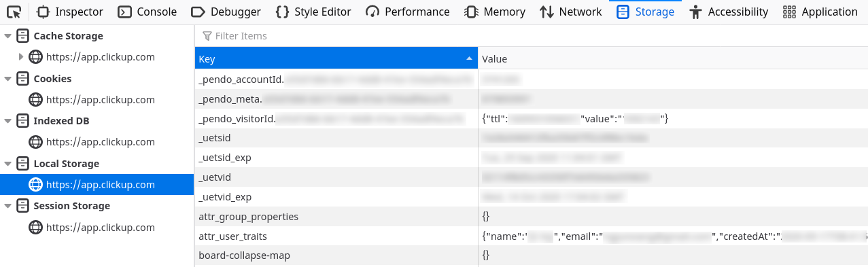
Task: Select Cache Storage tree label
Action: [68, 36]
